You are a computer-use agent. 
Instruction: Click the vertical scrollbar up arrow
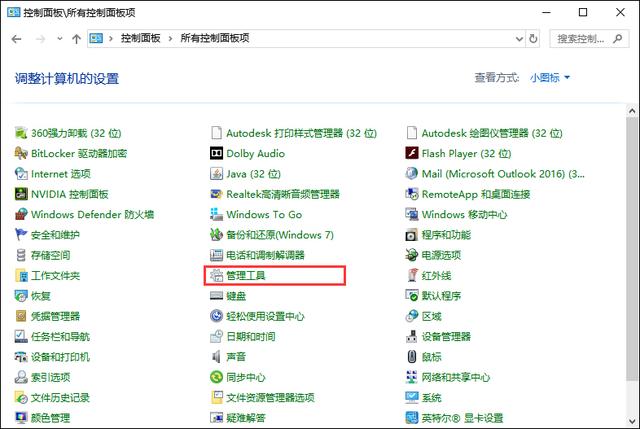coord(632,111)
